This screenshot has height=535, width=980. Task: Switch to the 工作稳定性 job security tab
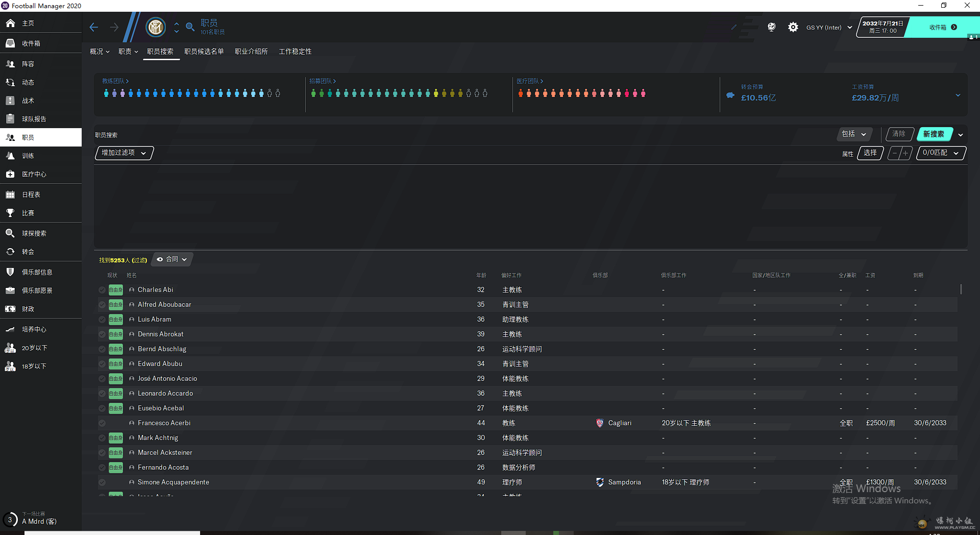pyautogui.click(x=295, y=52)
